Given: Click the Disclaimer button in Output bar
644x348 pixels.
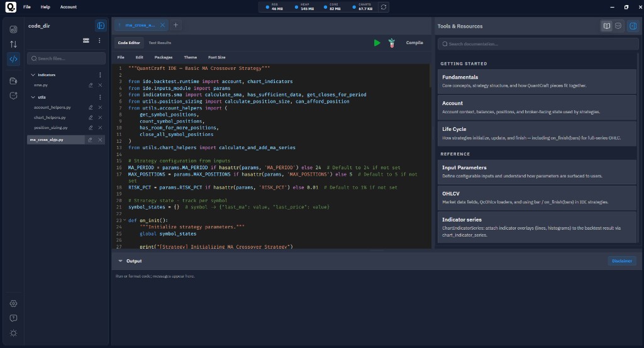Looking at the screenshot, I should click(622, 261).
